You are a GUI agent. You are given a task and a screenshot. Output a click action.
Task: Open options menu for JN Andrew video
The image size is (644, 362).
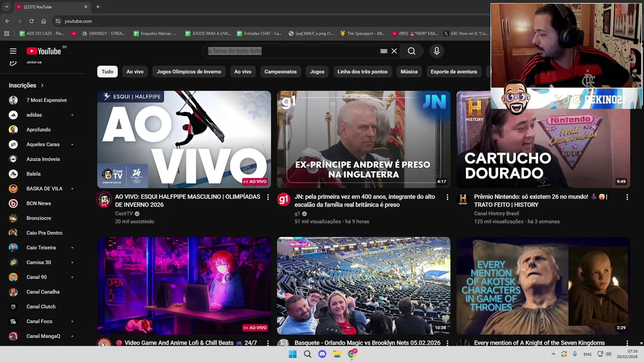[x=447, y=197]
